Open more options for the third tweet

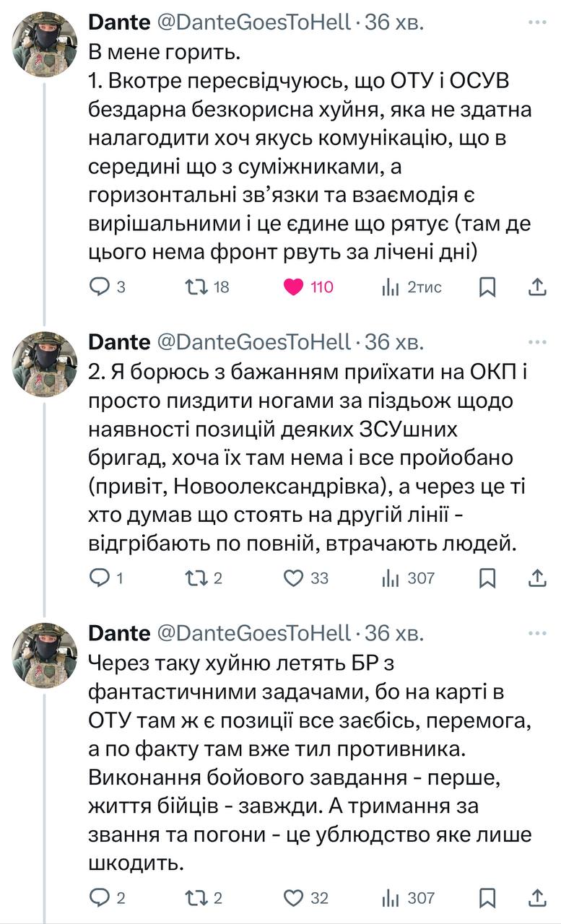(x=537, y=633)
